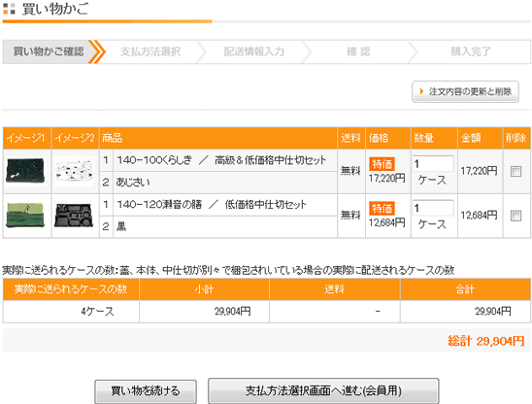
Task: Select the 確認 step tab
Action: [x=358, y=51]
